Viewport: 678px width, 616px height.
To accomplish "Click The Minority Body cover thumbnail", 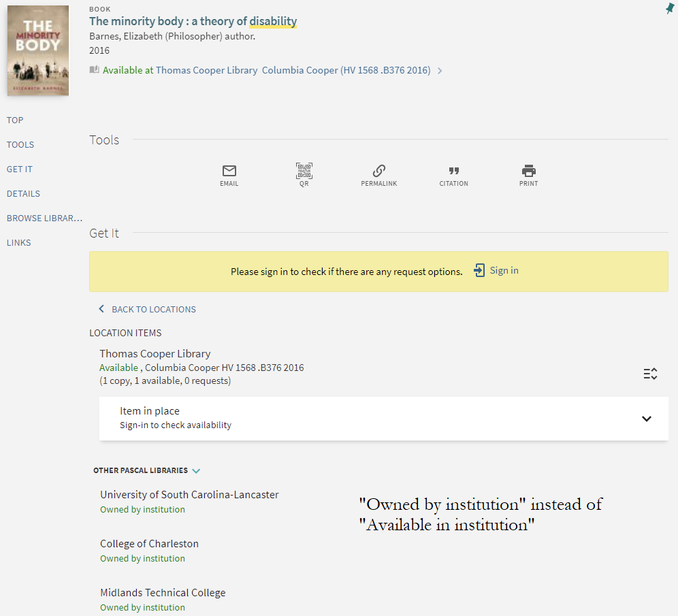I will point(38,50).
